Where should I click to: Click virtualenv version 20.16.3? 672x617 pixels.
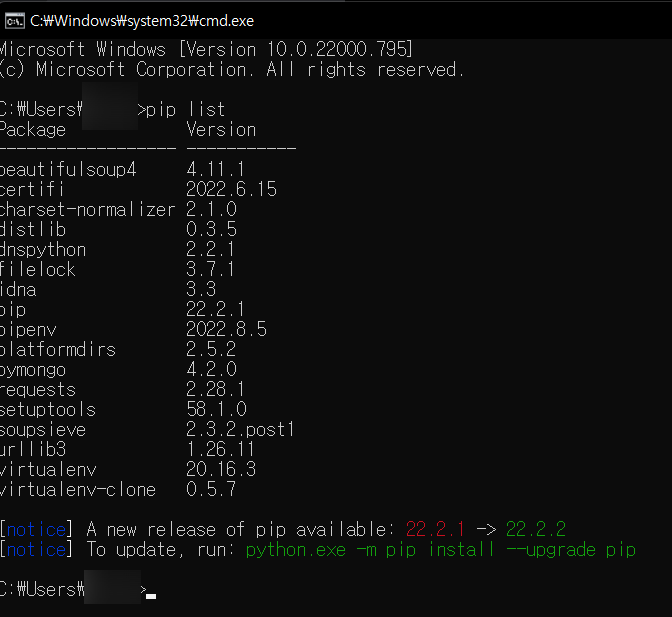(221, 469)
